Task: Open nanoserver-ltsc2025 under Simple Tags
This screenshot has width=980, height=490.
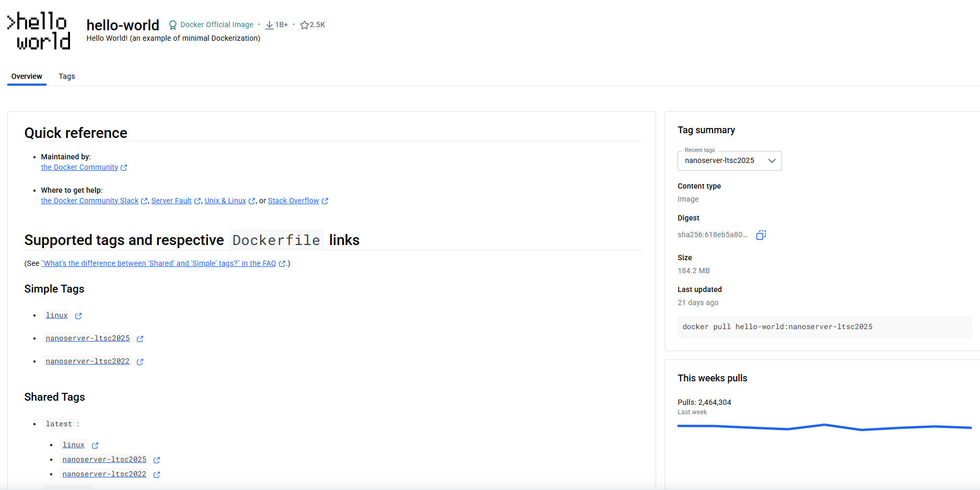Action: point(88,339)
